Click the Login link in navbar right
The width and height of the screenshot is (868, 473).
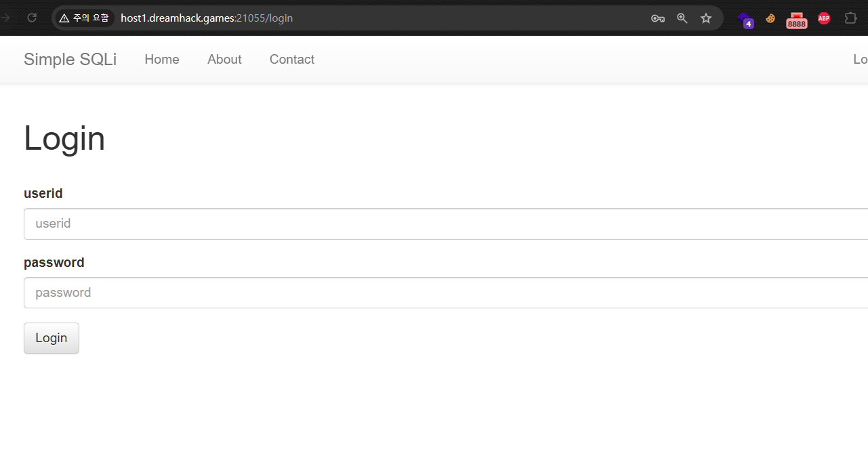click(x=860, y=60)
